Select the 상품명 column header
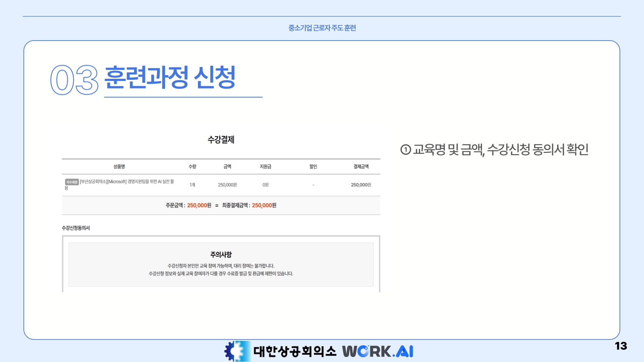Image resolution: width=644 pixels, height=362 pixels. click(119, 167)
